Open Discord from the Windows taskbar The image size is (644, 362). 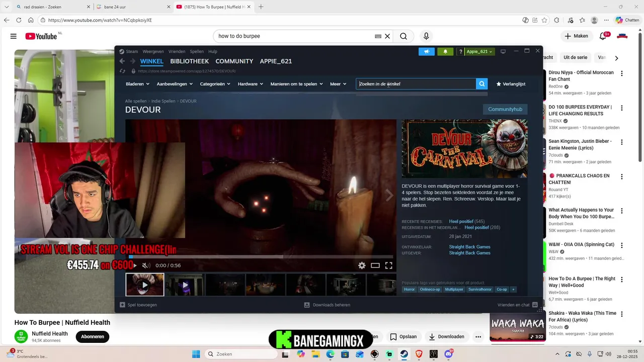click(448, 354)
